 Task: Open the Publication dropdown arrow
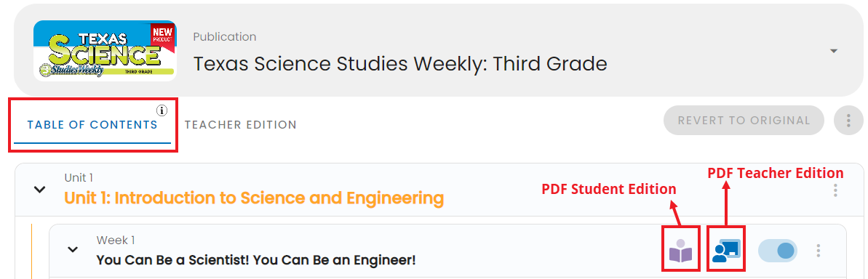(834, 51)
